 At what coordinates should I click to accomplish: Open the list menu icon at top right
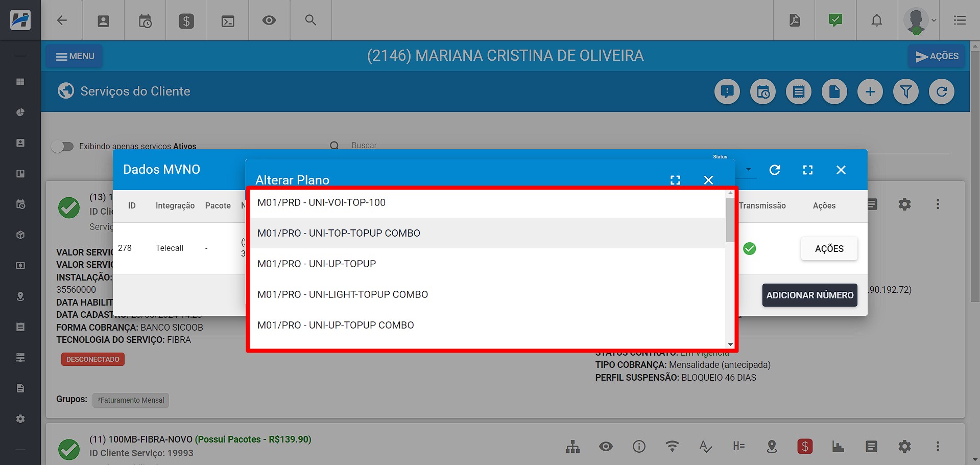pyautogui.click(x=960, y=20)
